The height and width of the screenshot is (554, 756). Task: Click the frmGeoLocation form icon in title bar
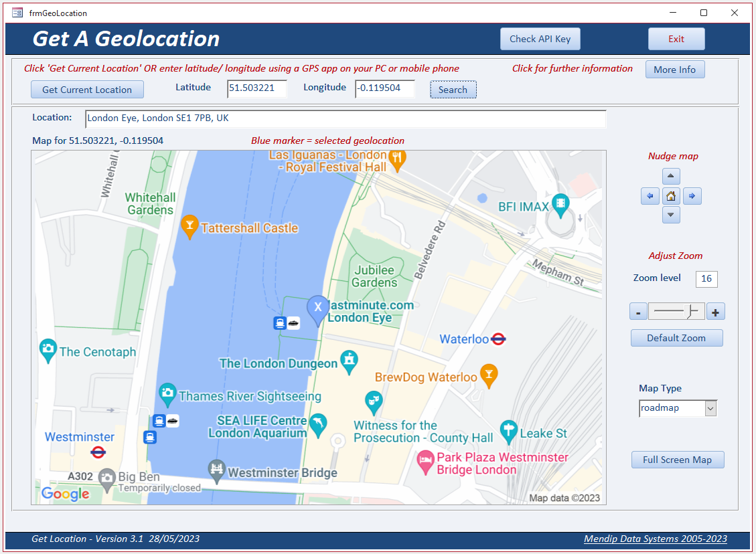17,13
